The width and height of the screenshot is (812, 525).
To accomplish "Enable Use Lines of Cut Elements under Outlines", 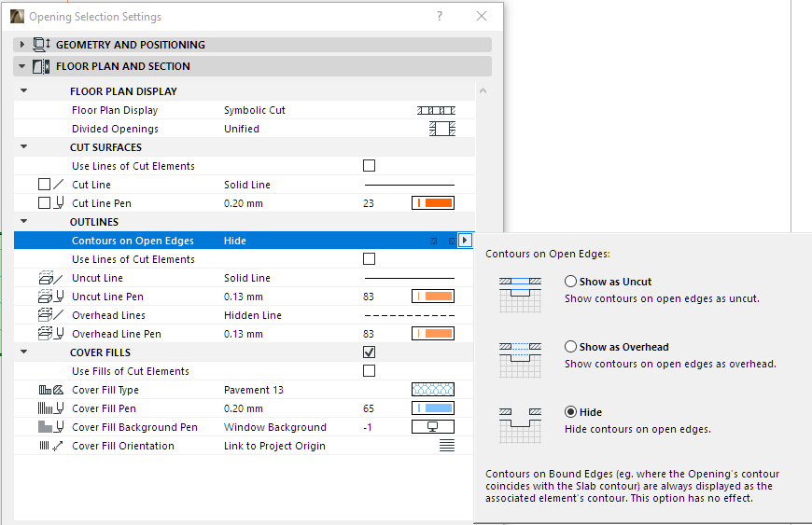I will click(370, 259).
